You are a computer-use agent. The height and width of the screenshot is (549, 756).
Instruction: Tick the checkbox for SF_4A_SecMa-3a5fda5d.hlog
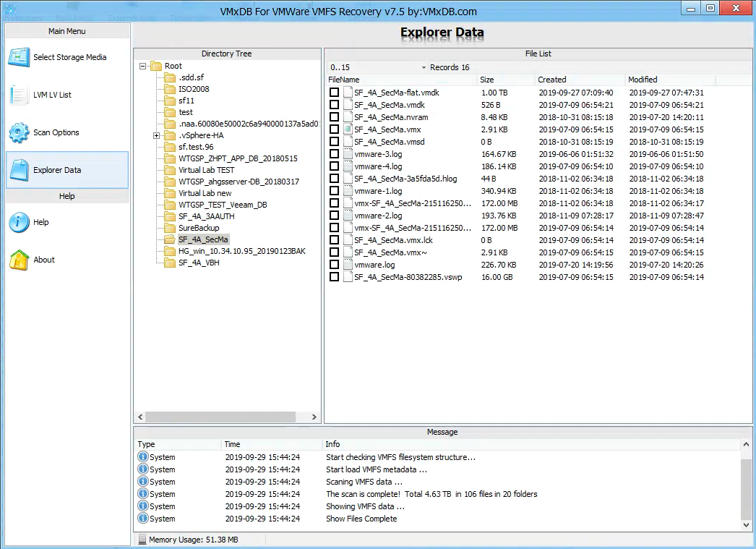pyautogui.click(x=334, y=179)
